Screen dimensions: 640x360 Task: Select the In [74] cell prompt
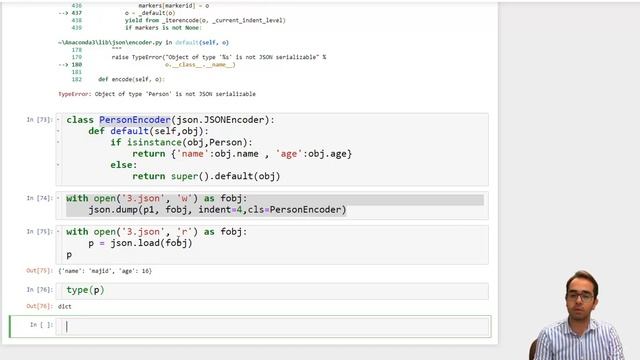point(40,198)
